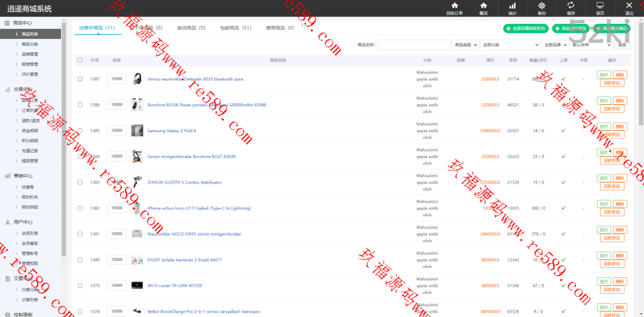Image resolution: width=644 pixels, height=317 pixels.
Task: Click the 缓存 refresh cache icon
Action: click(x=570, y=6)
